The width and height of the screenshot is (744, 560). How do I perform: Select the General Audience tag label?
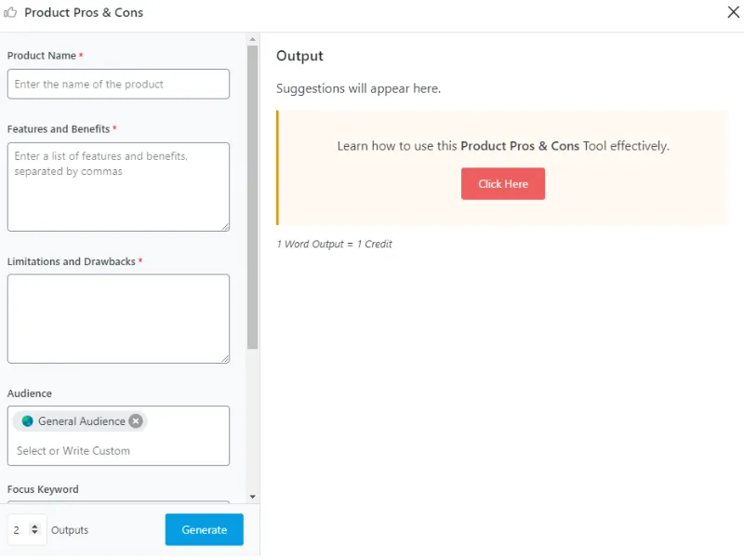coord(82,421)
